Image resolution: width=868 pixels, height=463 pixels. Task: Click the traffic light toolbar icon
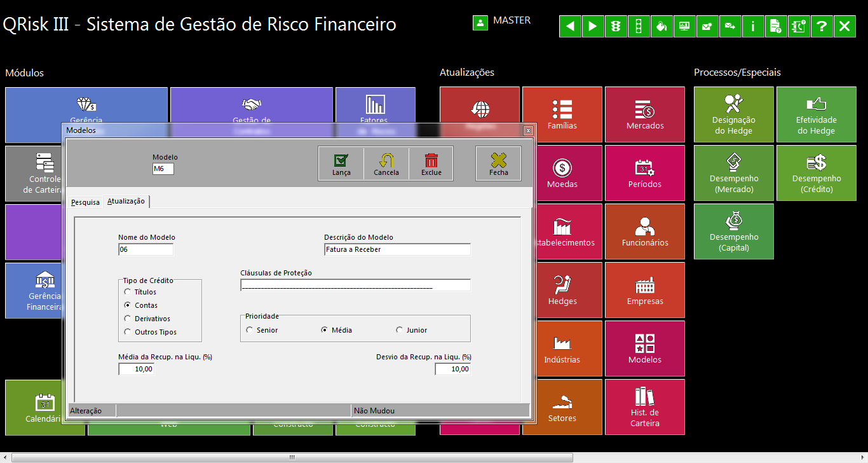(616, 26)
